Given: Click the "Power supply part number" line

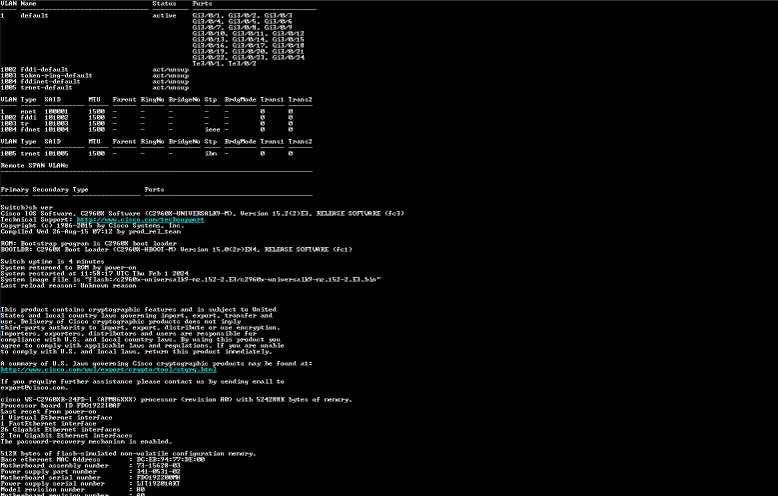Looking at the screenshot, I should pos(91,471).
